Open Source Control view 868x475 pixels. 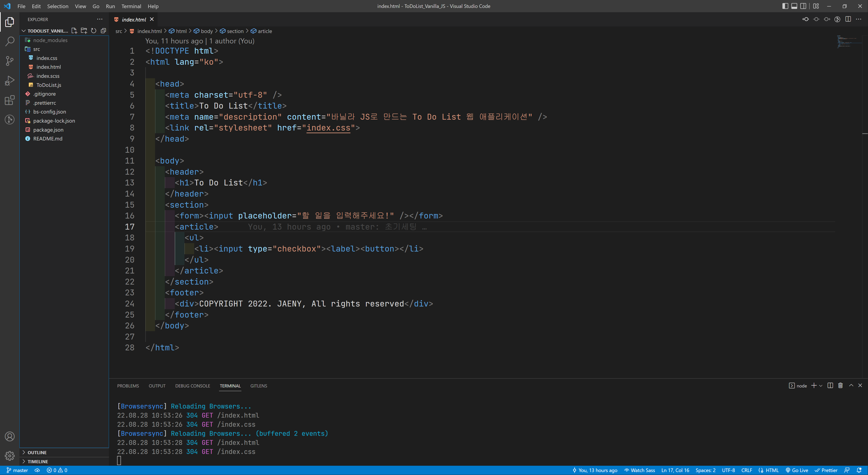pyautogui.click(x=9, y=61)
